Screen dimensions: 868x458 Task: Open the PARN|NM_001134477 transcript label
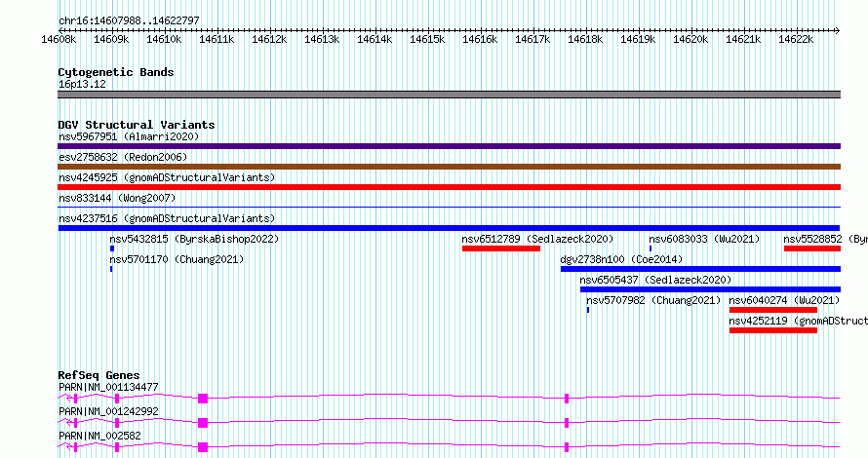pos(108,387)
